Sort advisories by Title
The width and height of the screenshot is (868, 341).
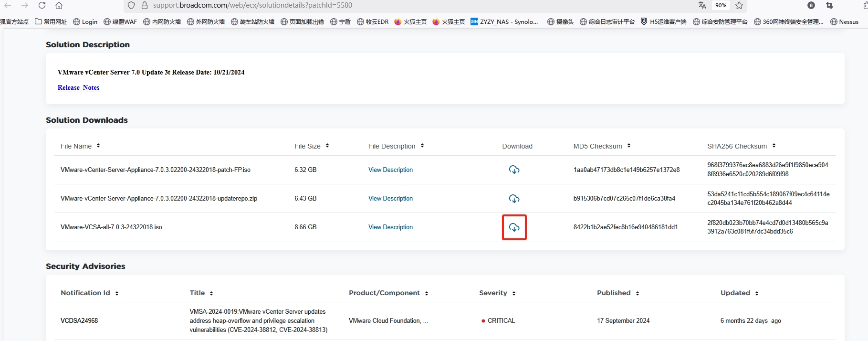tap(211, 293)
